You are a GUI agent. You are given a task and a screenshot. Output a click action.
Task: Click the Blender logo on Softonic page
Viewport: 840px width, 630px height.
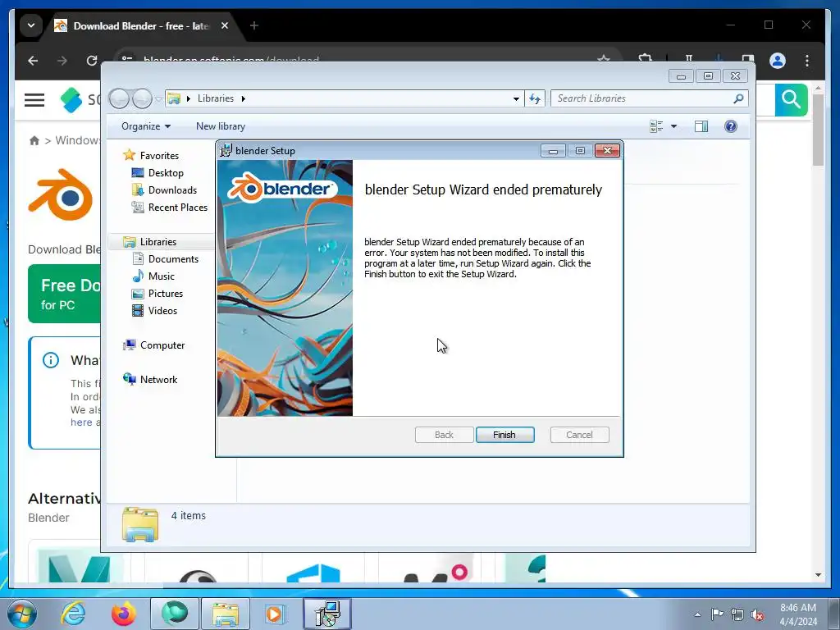click(x=61, y=194)
